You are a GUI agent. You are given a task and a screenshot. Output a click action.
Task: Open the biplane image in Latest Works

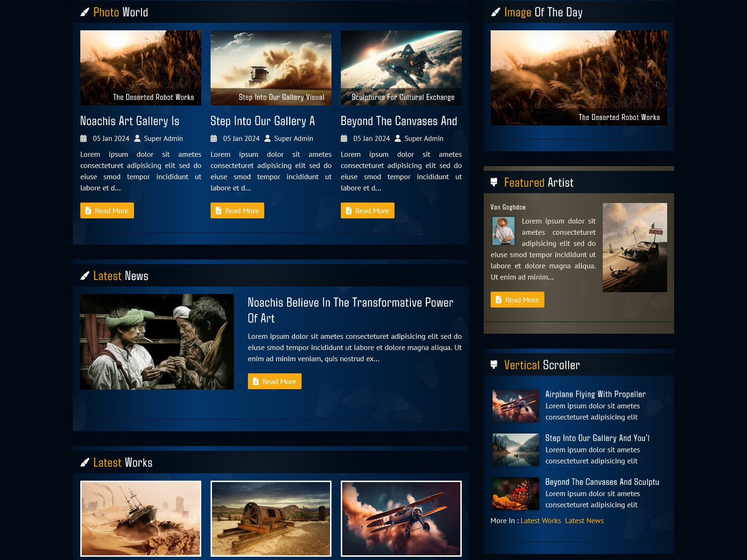[x=401, y=518]
